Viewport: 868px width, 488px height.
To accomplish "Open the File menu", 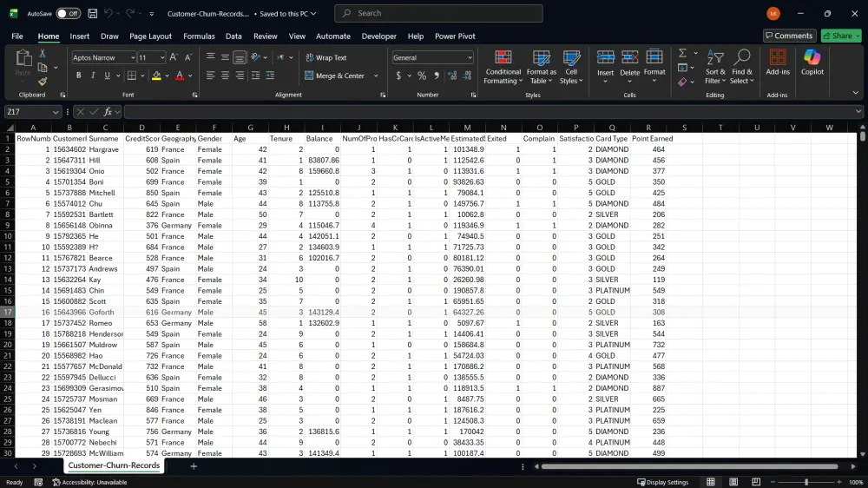I will [17, 36].
